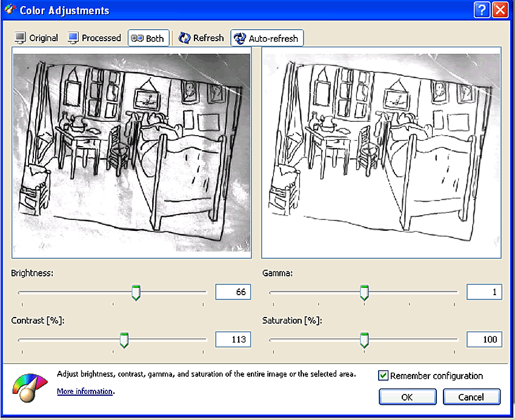Click the color gauge icon beside the description
Screen dimensions: 515x420
(30, 388)
